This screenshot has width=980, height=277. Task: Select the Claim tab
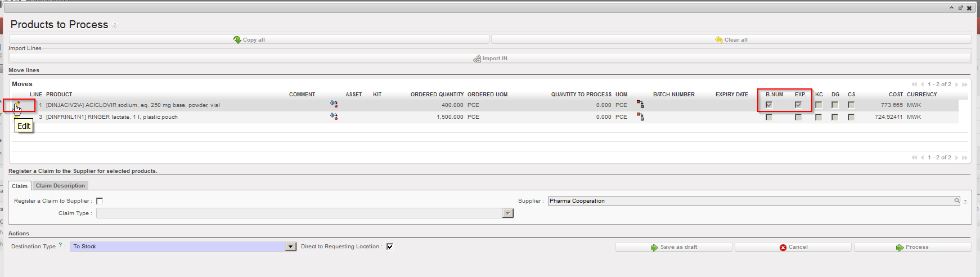tap(20, 186)
